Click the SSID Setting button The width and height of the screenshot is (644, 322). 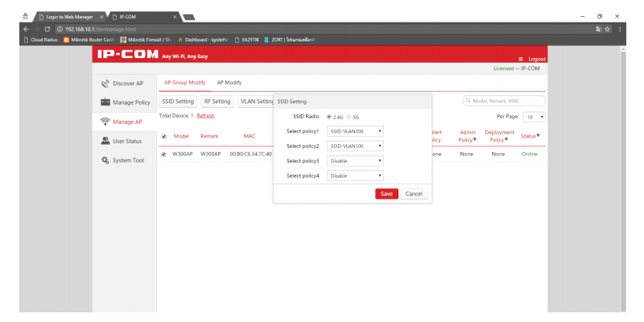(x=178, y=101)
